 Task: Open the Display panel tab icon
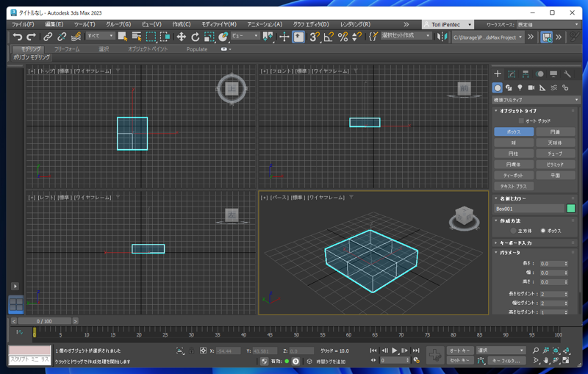point(553,74)
